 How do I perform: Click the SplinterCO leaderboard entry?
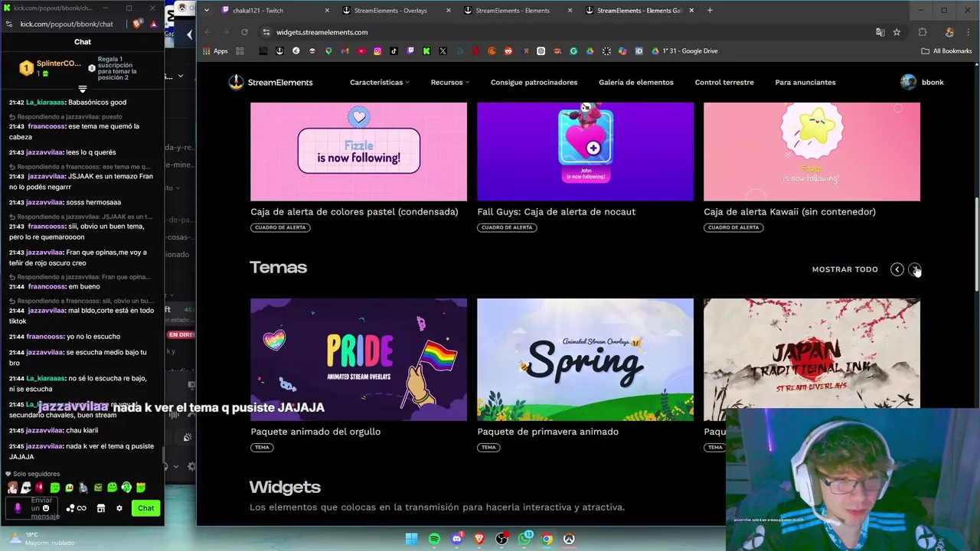50,67
